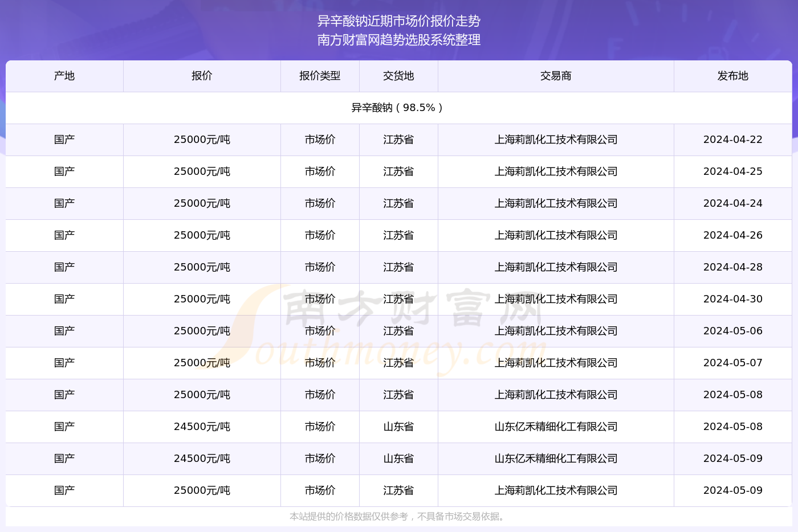Image resolution: width=798 pixels, height=532 pixels.
Task: Click the 交易商 column header
Action: [x=556, y=76]
